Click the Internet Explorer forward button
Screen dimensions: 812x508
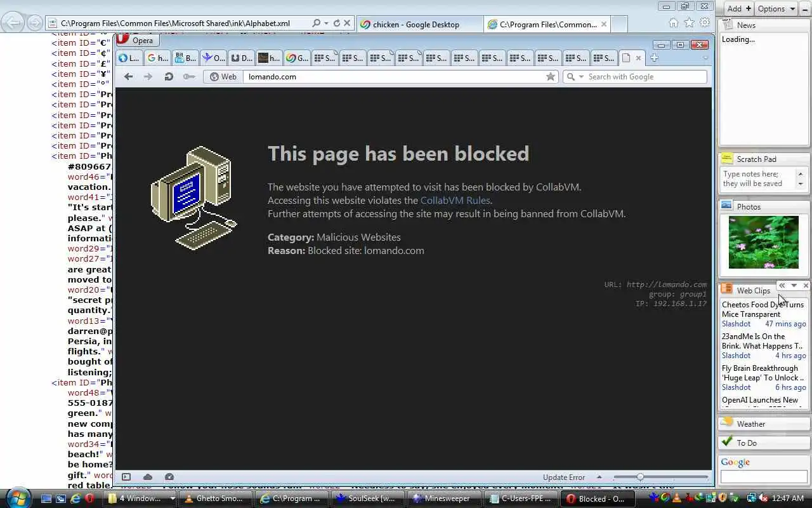[x=35, y=23]
